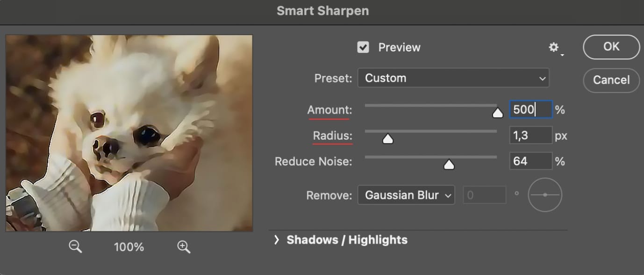Confirm sharpening with the OK button
Image resolution: width=644 pixels, height=275 pixels.
coord(611,47)
